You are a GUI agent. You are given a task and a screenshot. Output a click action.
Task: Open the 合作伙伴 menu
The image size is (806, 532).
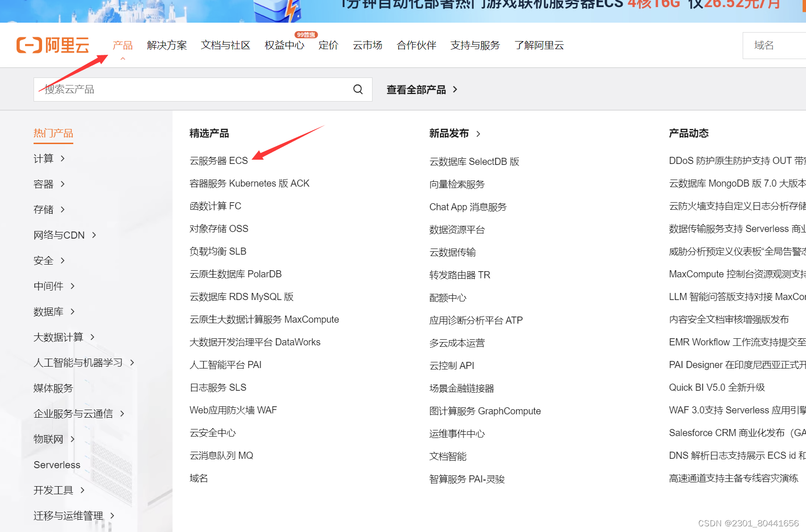(416, 45)
